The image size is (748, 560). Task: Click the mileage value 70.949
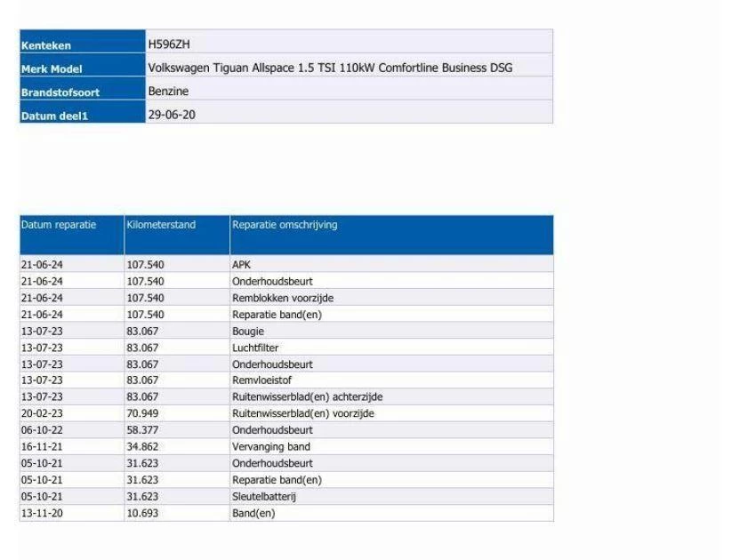(142, 413)
